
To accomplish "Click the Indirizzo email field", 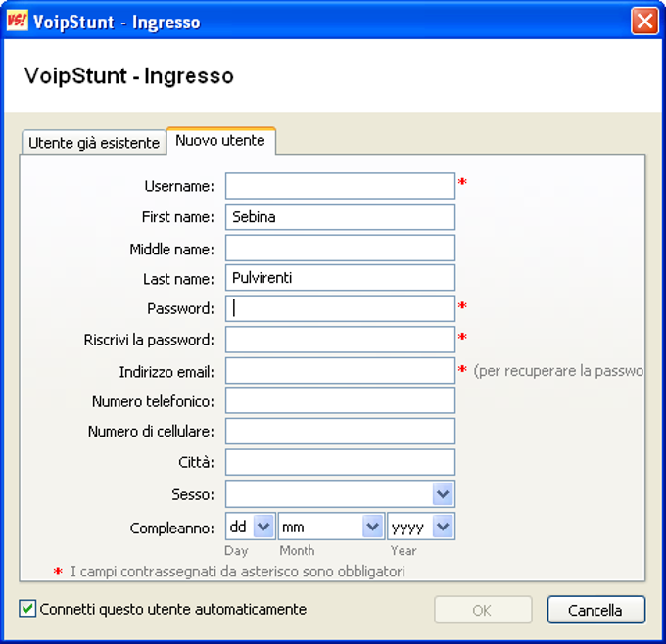I will point(340,371).
